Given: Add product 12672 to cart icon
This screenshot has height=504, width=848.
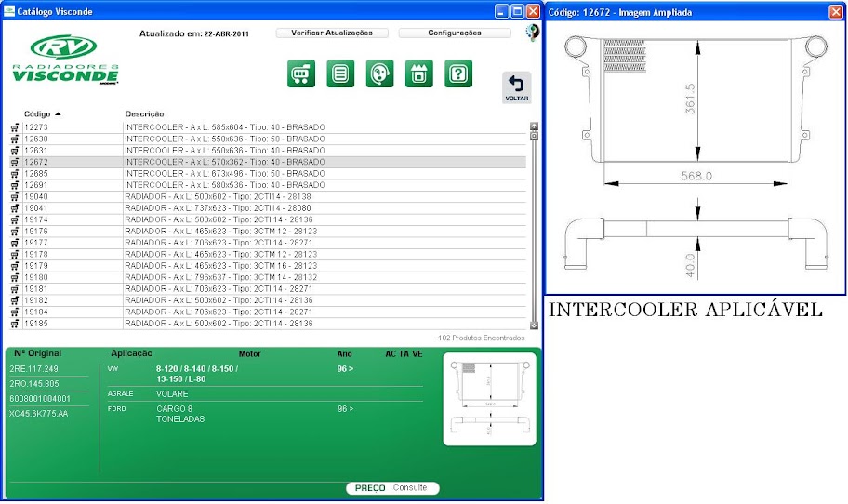Looking at the screenshot, I should (15, 162).
